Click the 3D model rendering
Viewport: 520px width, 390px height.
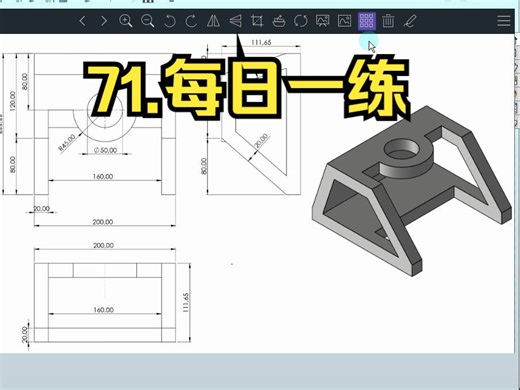tap(412, 191)
